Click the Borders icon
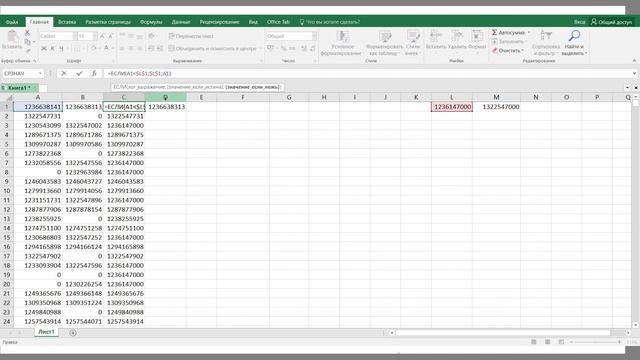 (x=77, y=49)
